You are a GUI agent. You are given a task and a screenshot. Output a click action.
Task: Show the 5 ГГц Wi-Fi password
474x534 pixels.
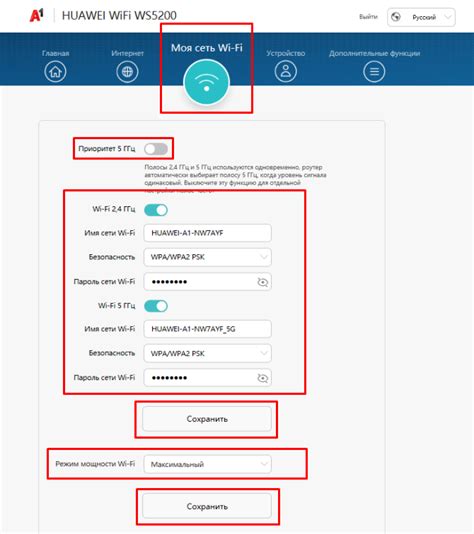click(263, 378)
